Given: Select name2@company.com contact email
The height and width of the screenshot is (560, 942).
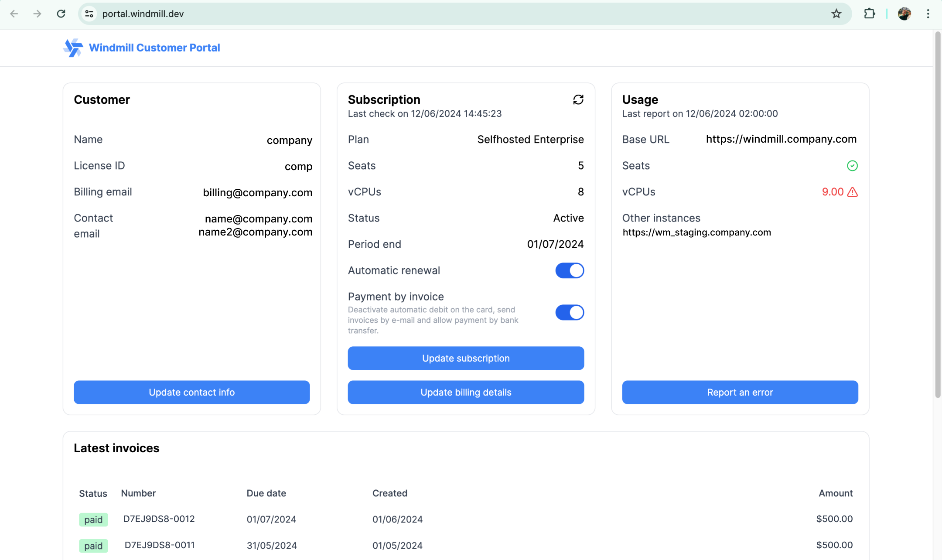Looking at the screenshot, I should coord(255,232).
